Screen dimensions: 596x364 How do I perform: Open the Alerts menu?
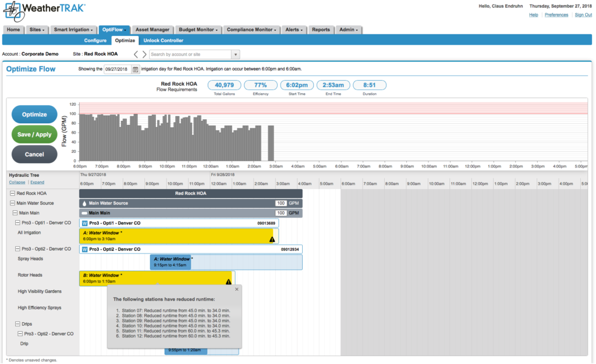point(294,30)
